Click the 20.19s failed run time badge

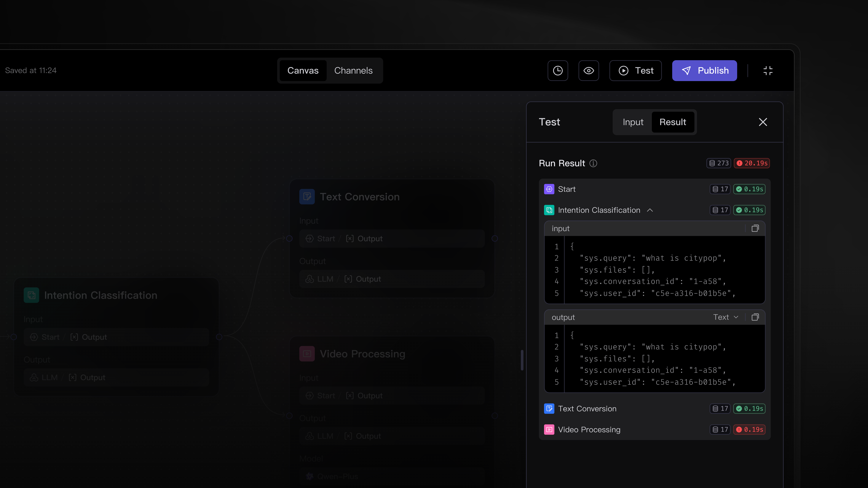[x=752, y=163]
